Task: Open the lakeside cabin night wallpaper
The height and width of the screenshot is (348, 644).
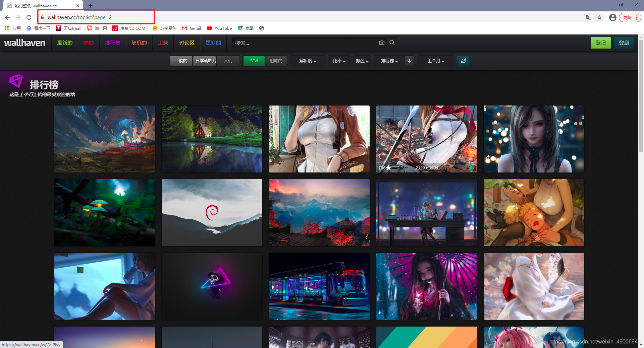Action: pos(212,139)
